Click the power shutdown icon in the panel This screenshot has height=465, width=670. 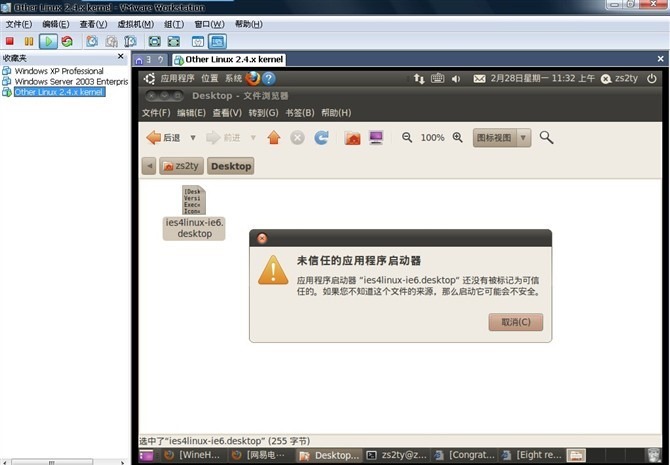click(652, 79)
